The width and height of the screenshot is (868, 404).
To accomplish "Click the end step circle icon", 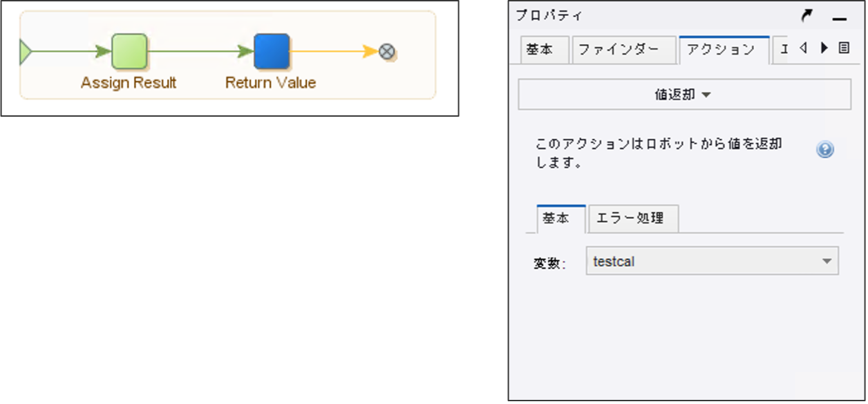I will pyautogui.click(x=387, y=50).
